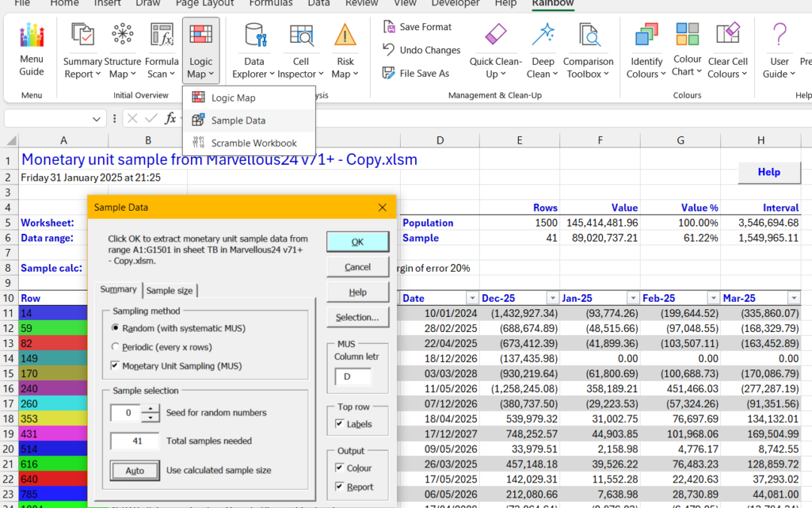Image resolution: width=812 pixels, height=508 pixels.
Task: Switch to the Sample size tab
Action: [169, 291]
